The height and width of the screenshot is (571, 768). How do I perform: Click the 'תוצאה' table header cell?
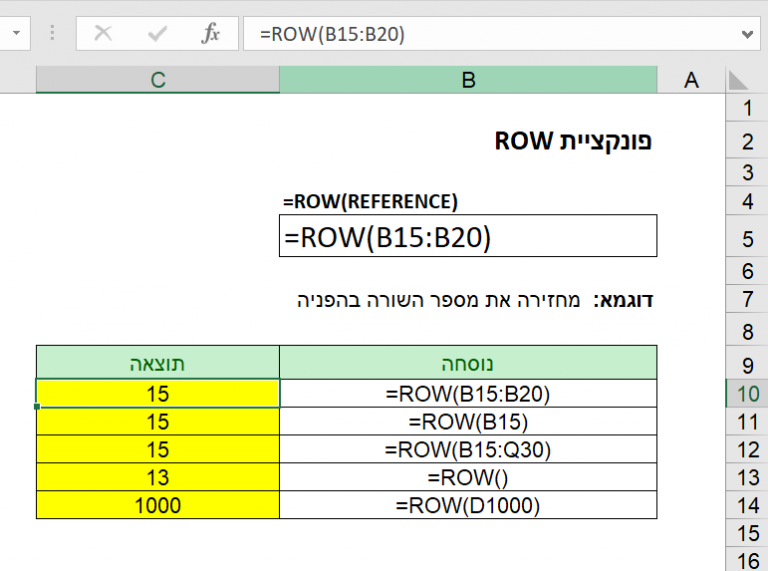point(158,363)
